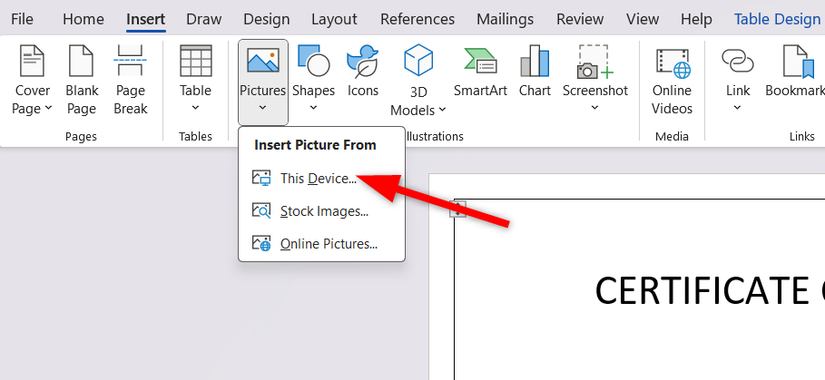The width and height of the screenshot is (825, 380).
Task: Open the View tab
Action: [642, 19]
